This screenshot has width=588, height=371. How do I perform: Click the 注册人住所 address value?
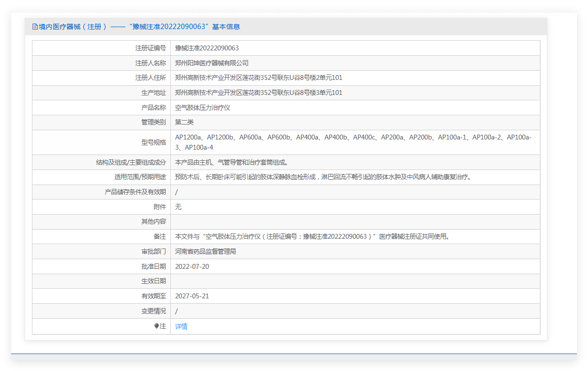(258, 78)
